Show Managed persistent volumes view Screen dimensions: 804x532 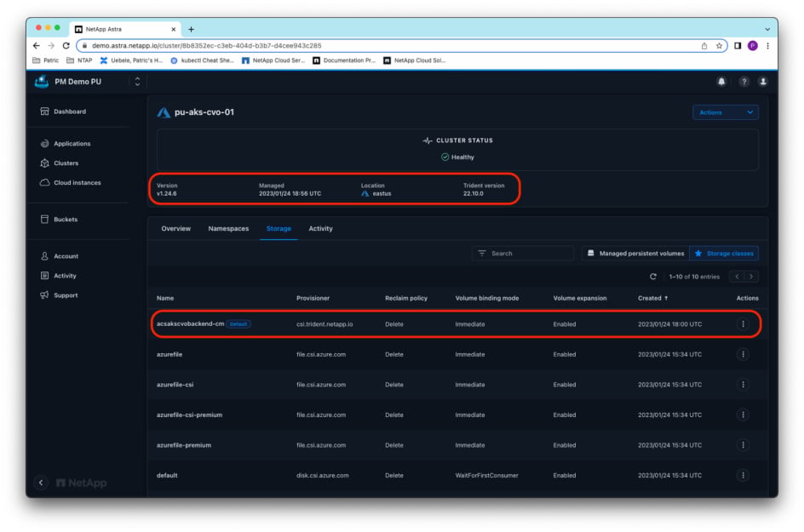click(635, 253)
